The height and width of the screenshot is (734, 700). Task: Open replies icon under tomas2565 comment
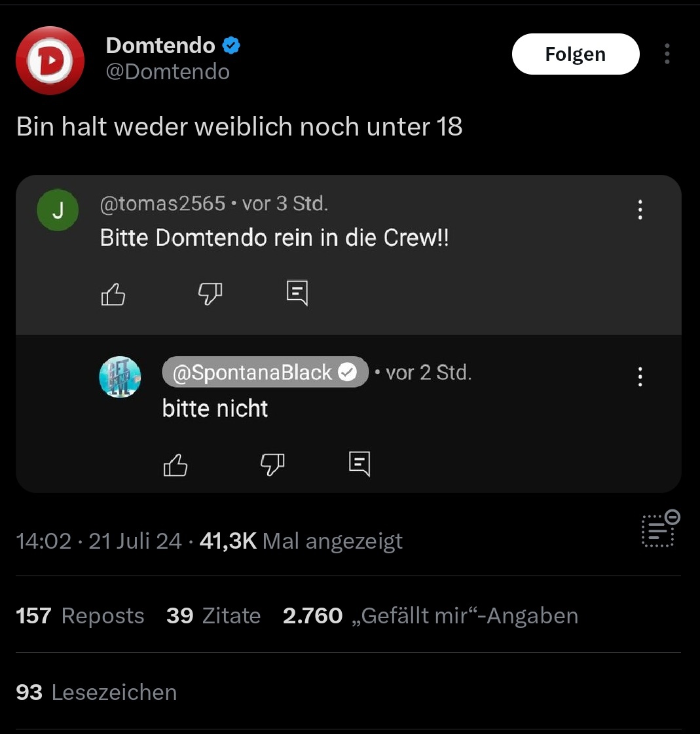pyautogui.click(x=297, y=293)
